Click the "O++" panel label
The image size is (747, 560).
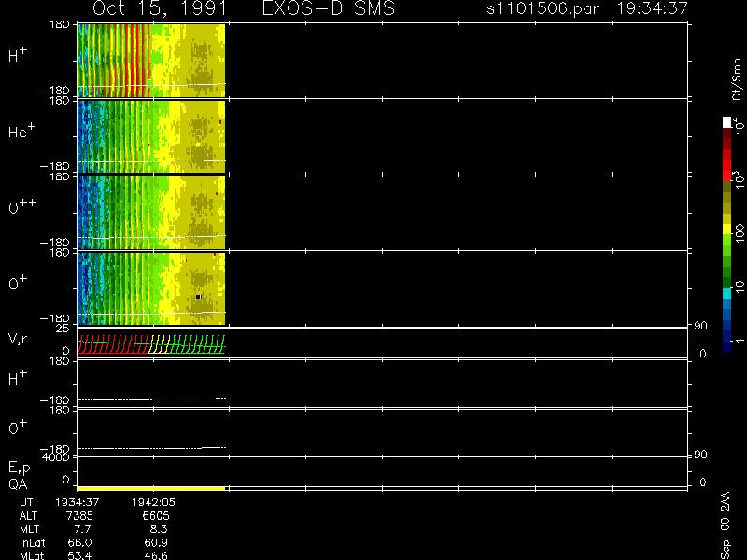point(22,206)
